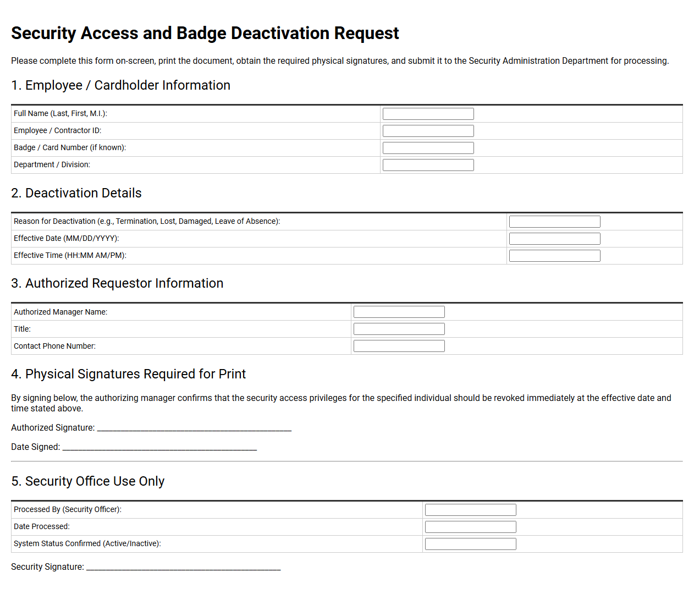The height and width of the screenshot is (616, 694).
Task: Click the 'Processed By (Security Officer):' label
Action: tap(68, 509)
